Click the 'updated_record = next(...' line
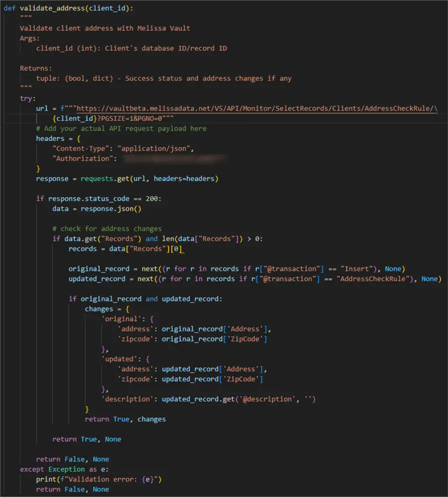The height and width of the screenshot is (497, 448). (x=255, y=279)
